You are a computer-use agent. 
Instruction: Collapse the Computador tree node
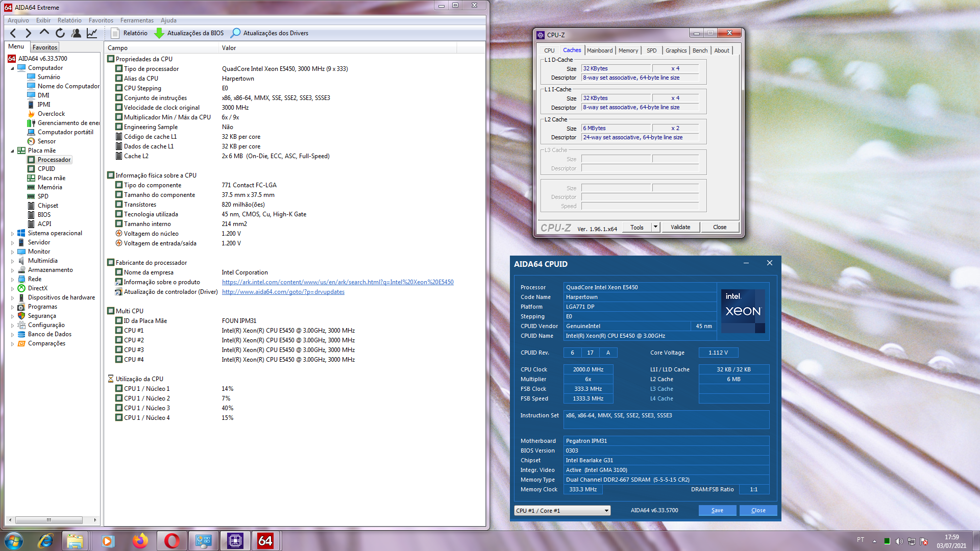(x=12, y=68)
